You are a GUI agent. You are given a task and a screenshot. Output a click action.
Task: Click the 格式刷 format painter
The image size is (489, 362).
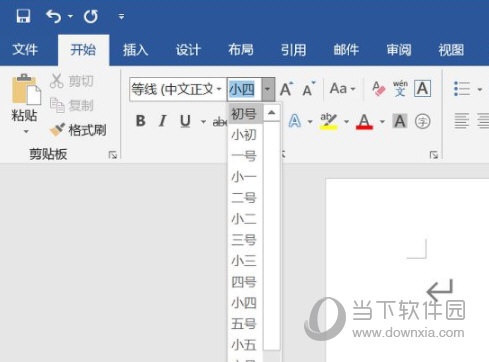coord(78,130)
